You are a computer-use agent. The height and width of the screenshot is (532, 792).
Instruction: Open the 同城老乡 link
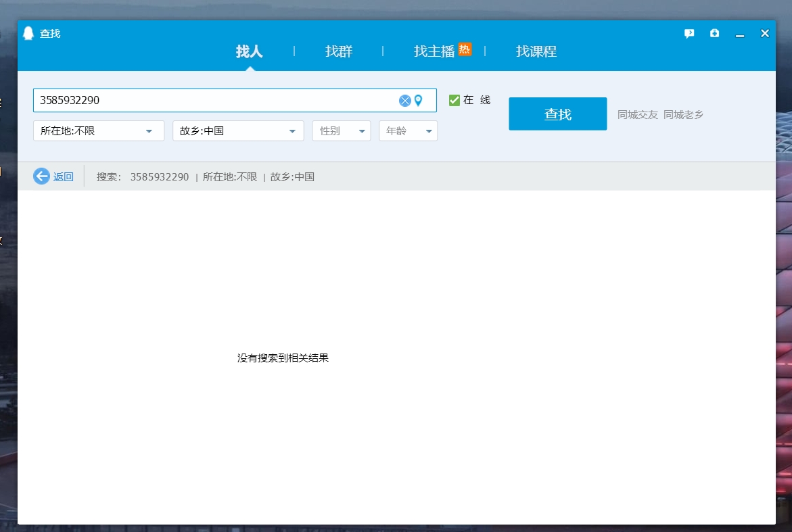click(683, 115)
